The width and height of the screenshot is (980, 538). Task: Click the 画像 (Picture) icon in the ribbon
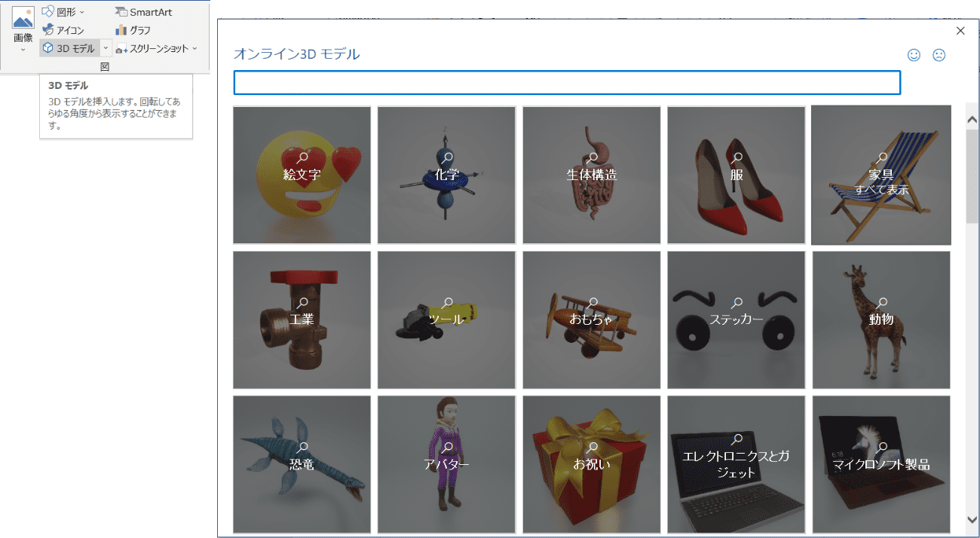(23, 18)
